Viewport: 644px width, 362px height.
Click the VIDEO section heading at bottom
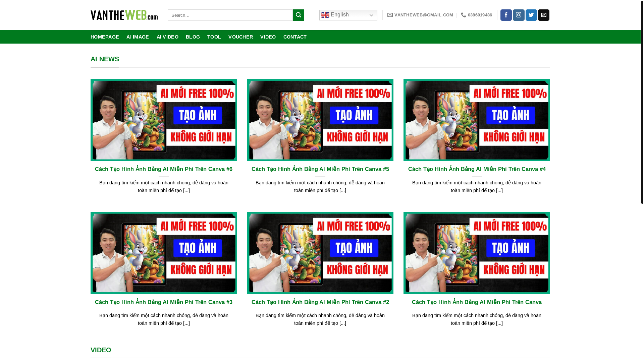point(101,350)
